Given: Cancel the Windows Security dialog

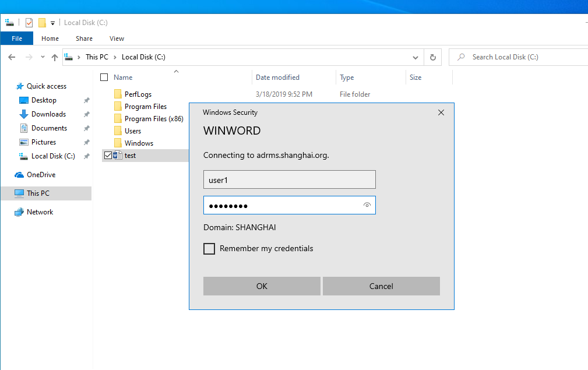Looking at the screenshot, I should point(381,286).
